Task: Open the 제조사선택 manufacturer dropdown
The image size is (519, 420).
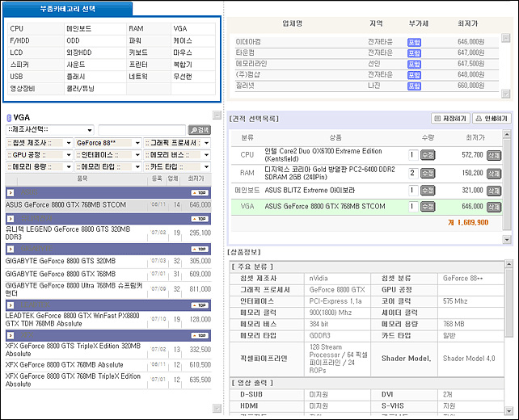Action: [x=50, y=130]
